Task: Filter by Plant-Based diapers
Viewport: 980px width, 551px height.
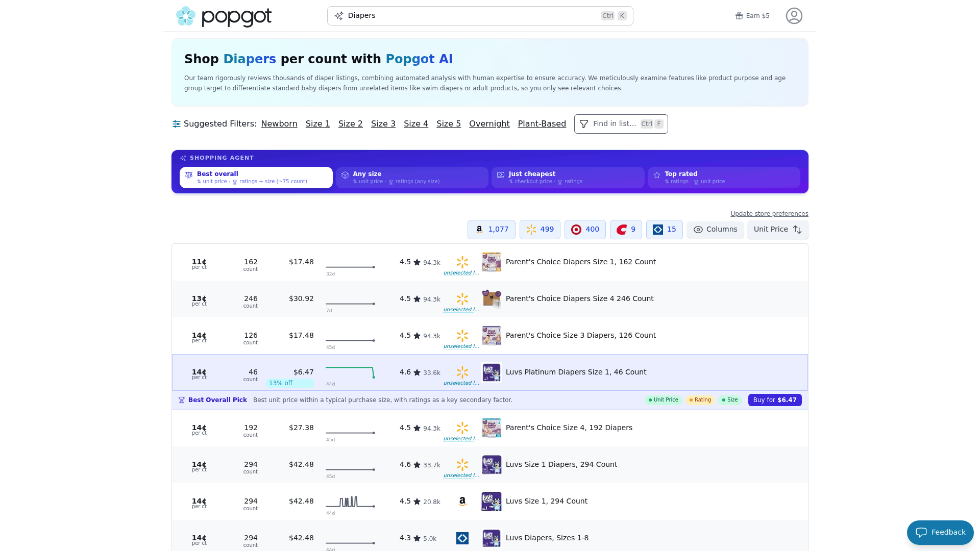Action: click(x=542, y=124)
